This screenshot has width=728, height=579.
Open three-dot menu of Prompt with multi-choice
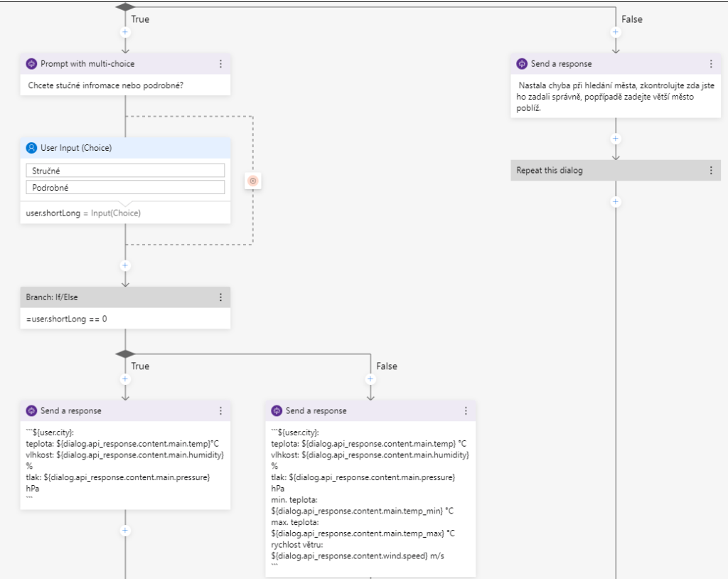point(220,64)
